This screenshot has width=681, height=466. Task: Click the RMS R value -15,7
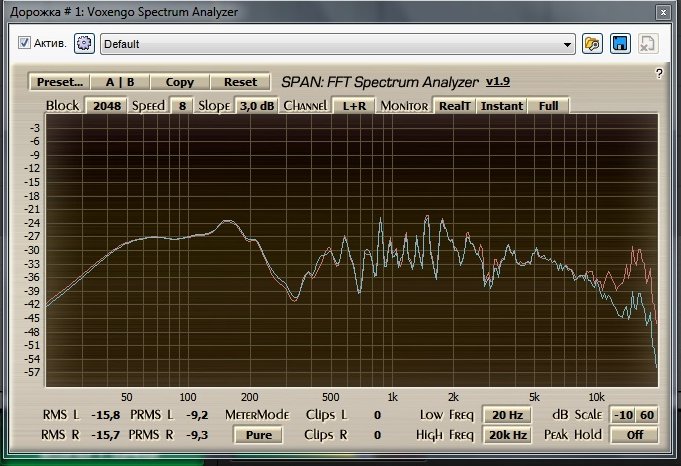tap(106, 435)
